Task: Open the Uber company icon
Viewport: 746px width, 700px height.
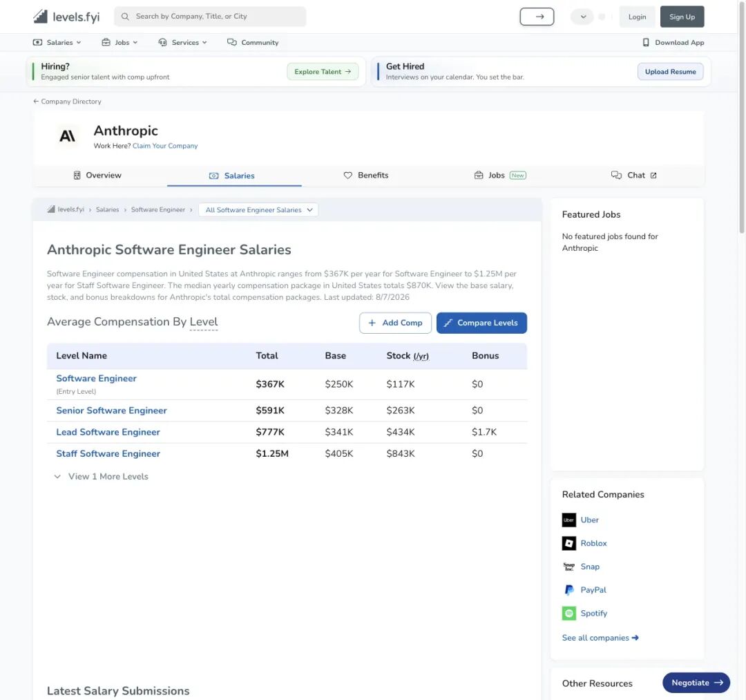Action: tap(568, 520)
